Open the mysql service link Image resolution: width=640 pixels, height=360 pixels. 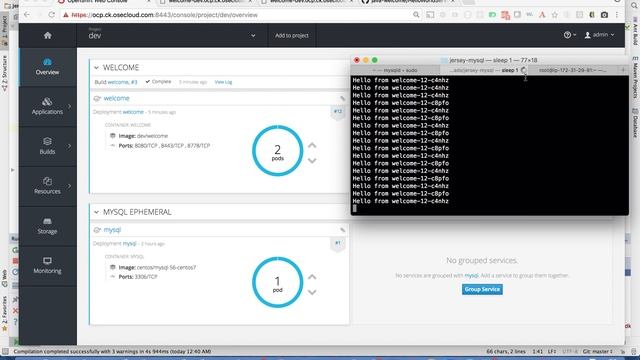[x=112, y=230]
